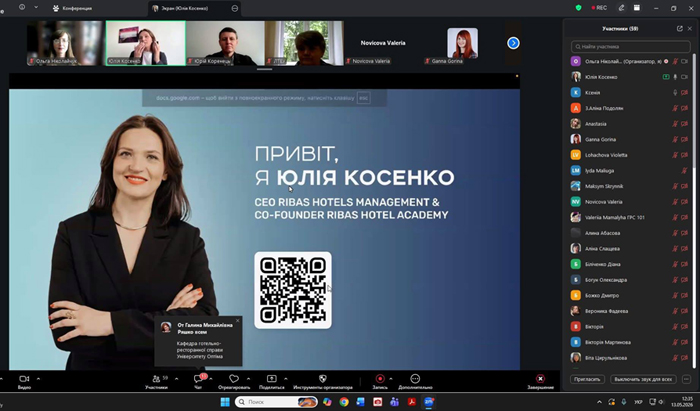
Task: Click the REC recording indicator
Action: tap(599, 8)
